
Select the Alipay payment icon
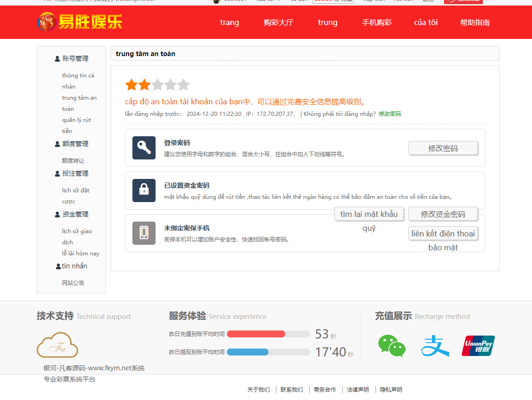point(435,346)
